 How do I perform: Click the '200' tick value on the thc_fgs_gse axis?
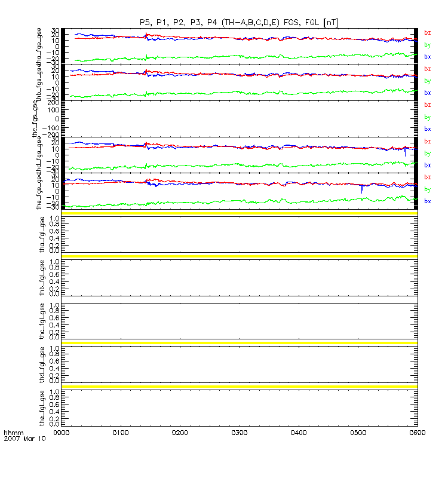pos(54,103)
